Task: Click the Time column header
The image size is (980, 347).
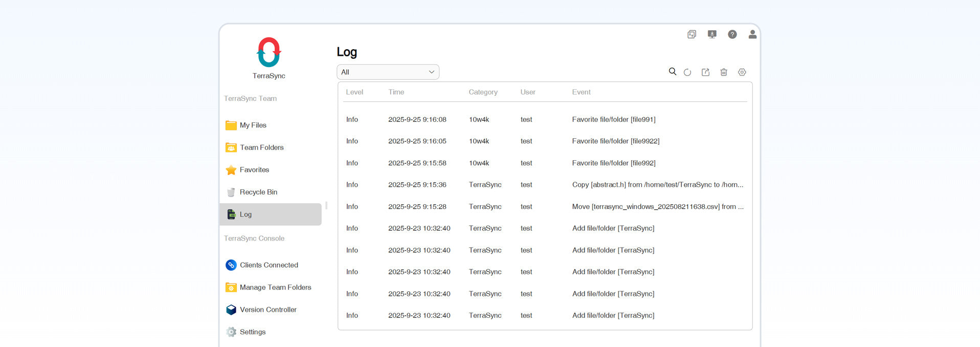Action: coord(396,92)
